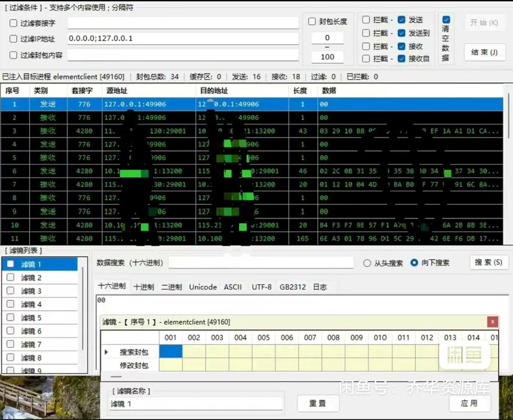Screen dimensions: 513x420
Task: Switch to the UTF-8 tab
Action: pyautogui.click(x=262, y=287)
